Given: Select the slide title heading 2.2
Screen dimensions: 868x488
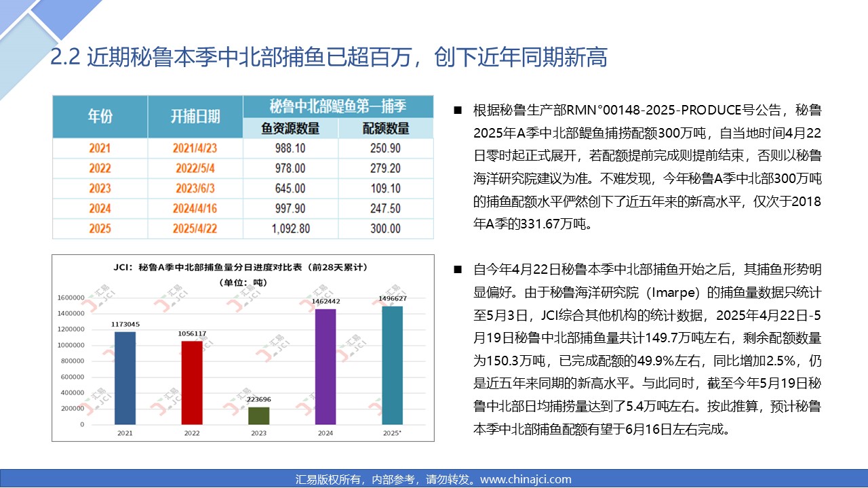Looking at the screenshot, I should [329, 58].
